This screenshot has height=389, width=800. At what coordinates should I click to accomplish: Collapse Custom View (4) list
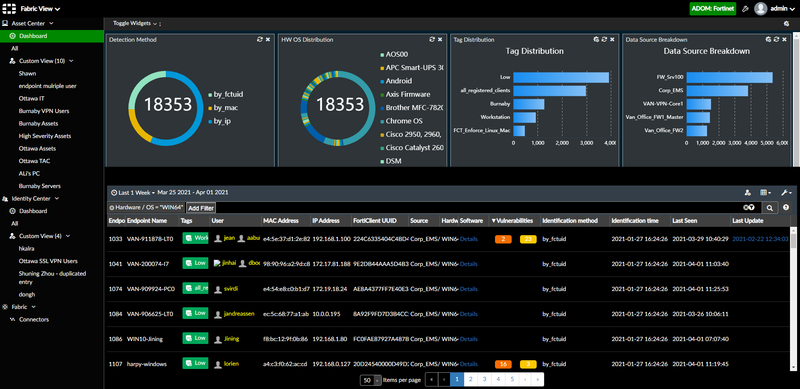coord(68,236)
